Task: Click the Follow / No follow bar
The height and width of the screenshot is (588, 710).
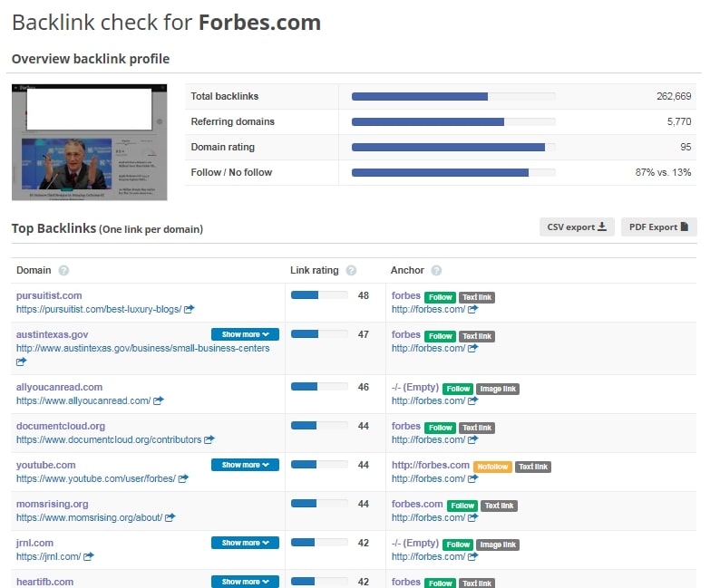Action: [453, 172]
